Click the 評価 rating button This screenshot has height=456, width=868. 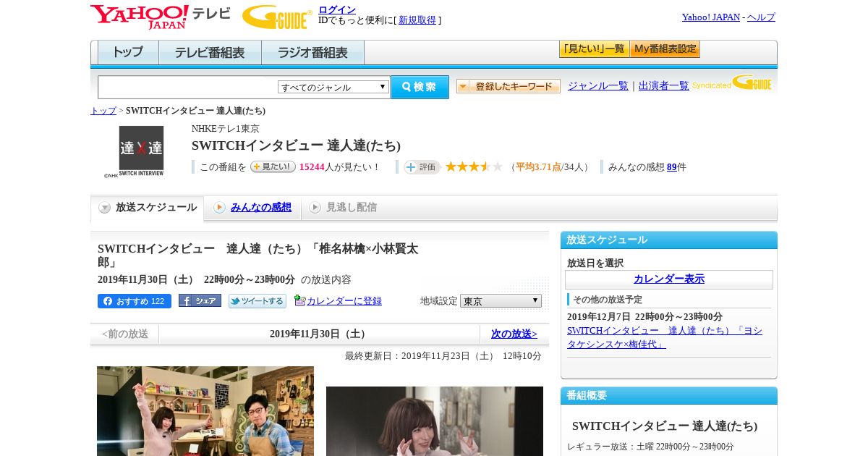(x=422, y=167)
